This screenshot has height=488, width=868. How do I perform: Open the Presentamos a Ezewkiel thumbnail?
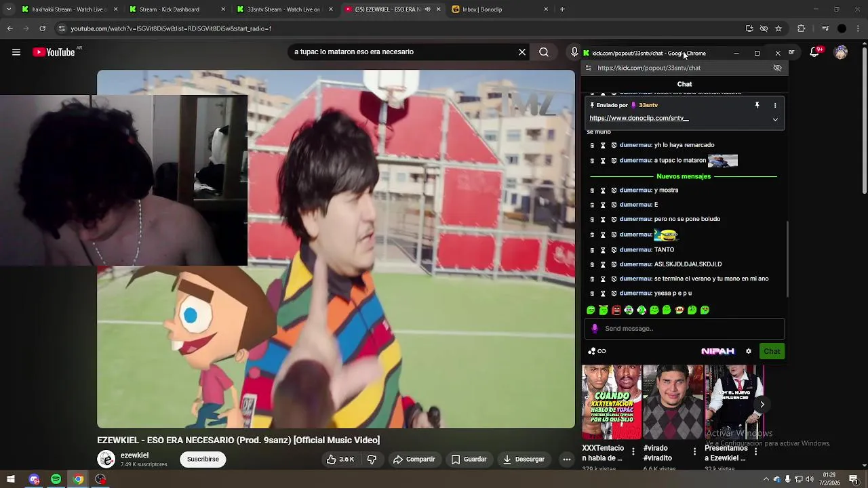click(x=734, y=403)
